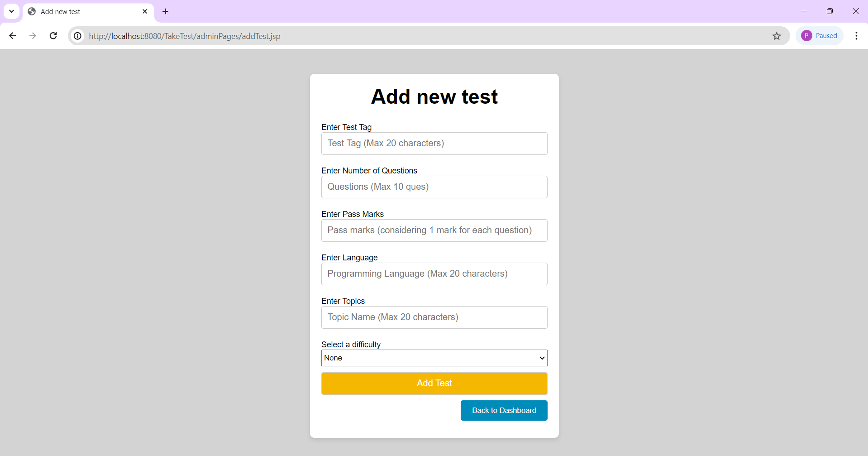The image size is (868, 456).
Task: Click into the Pass Marks field
Action: click(434, 230)
